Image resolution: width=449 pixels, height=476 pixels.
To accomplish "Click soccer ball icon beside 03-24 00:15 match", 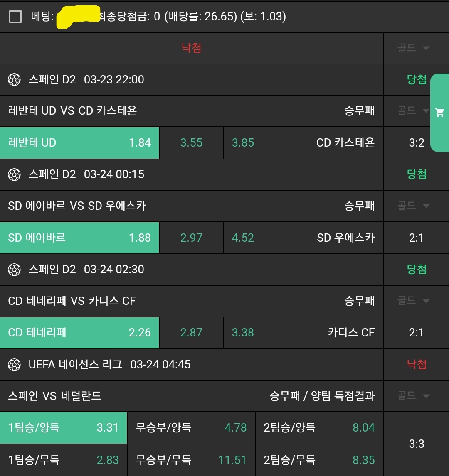I will (x=15, y=174).
